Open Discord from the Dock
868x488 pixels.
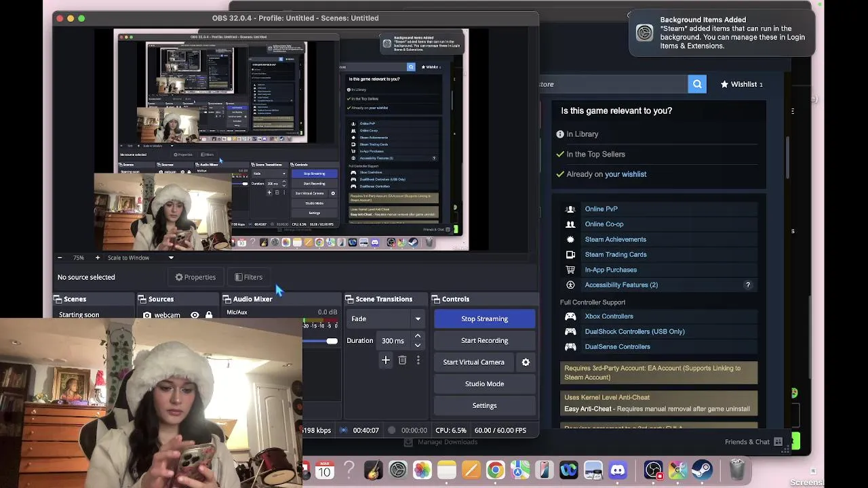point(618,470)
